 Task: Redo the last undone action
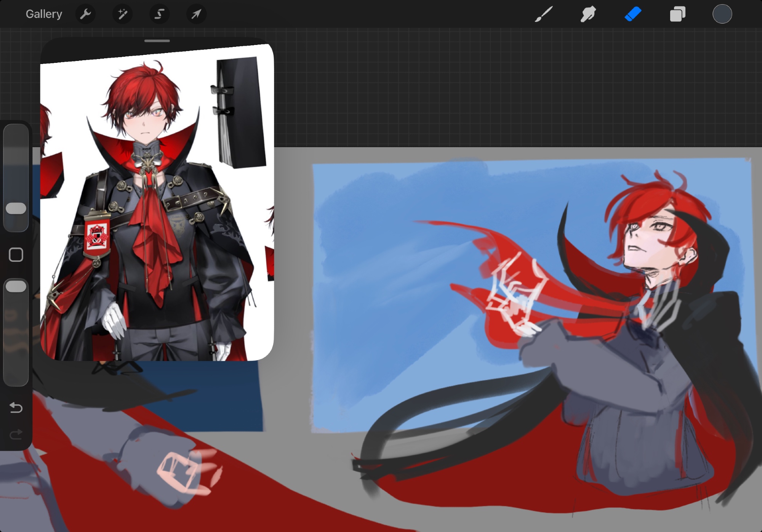click(x=16, y=434)
